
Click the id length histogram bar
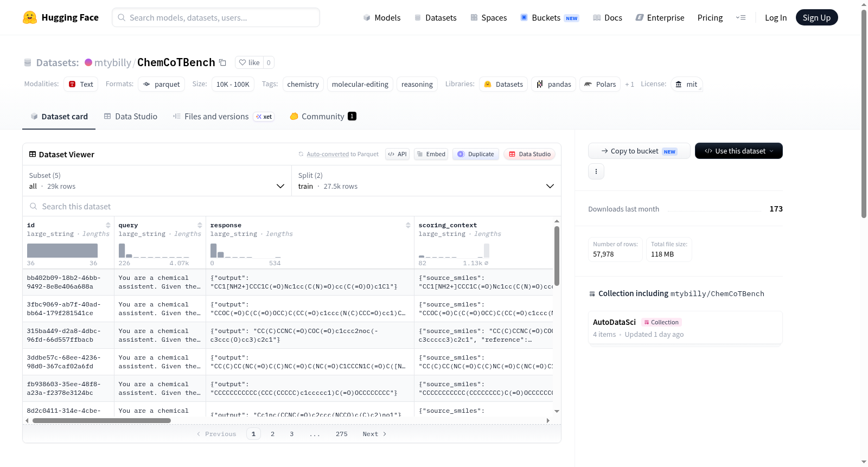(62, 251)
